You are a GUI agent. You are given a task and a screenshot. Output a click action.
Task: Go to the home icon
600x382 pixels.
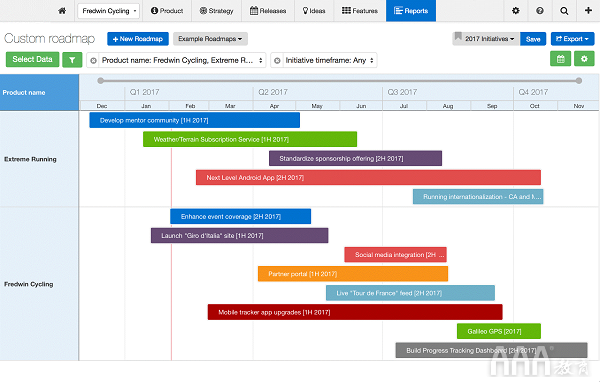(x=62, y=11)
